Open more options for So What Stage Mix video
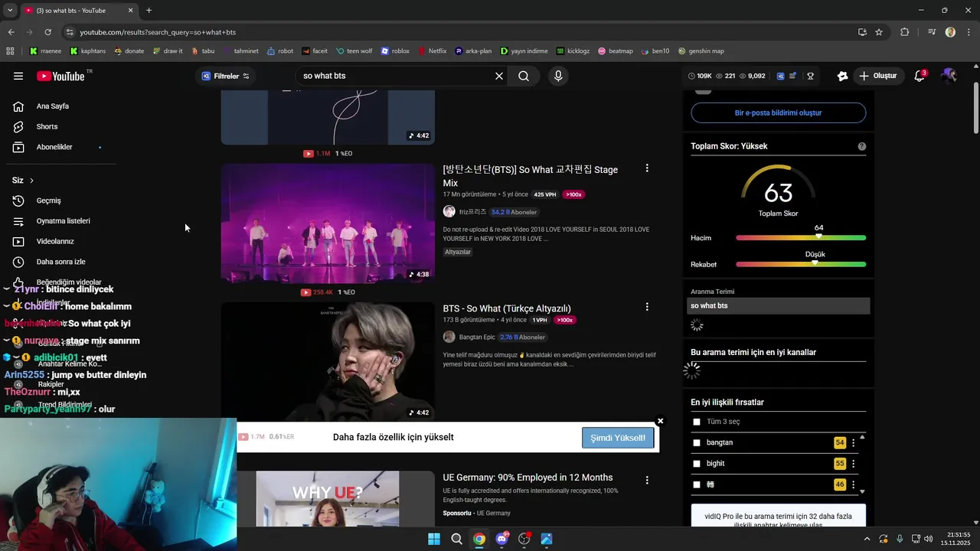Viewport: 980px width, 551px height. point(647,168)
